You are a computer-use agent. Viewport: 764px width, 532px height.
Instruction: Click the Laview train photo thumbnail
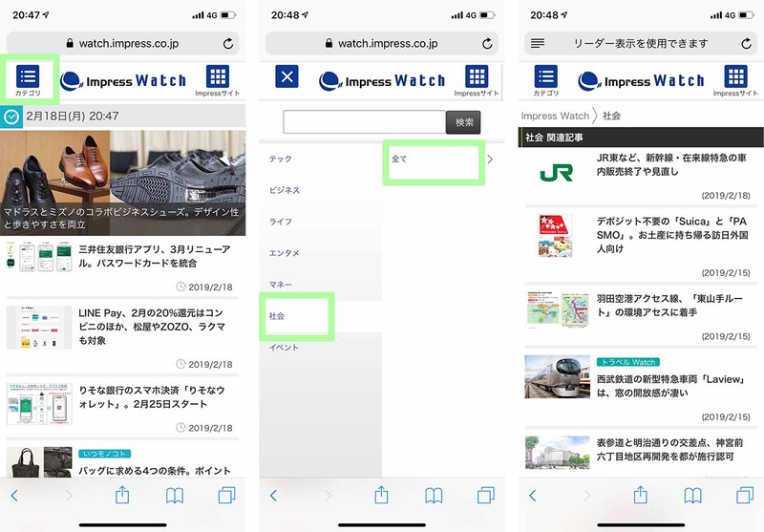click(x=558, y=376)
